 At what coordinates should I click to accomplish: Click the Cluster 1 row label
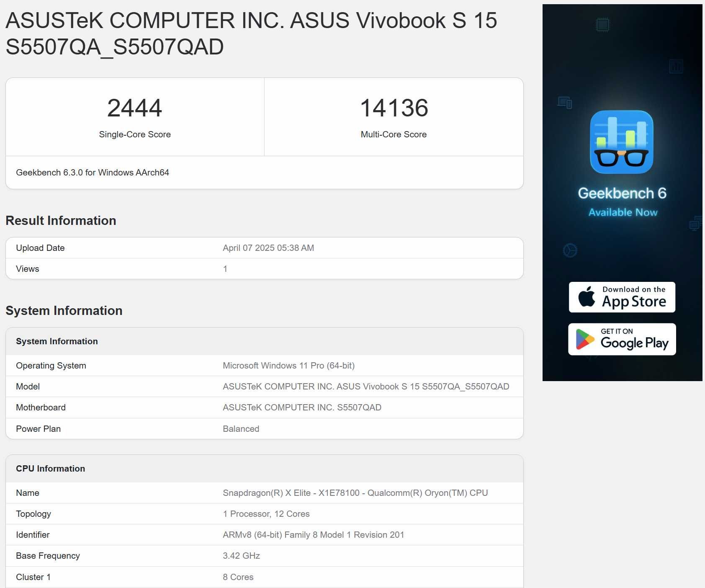[33, 577]
